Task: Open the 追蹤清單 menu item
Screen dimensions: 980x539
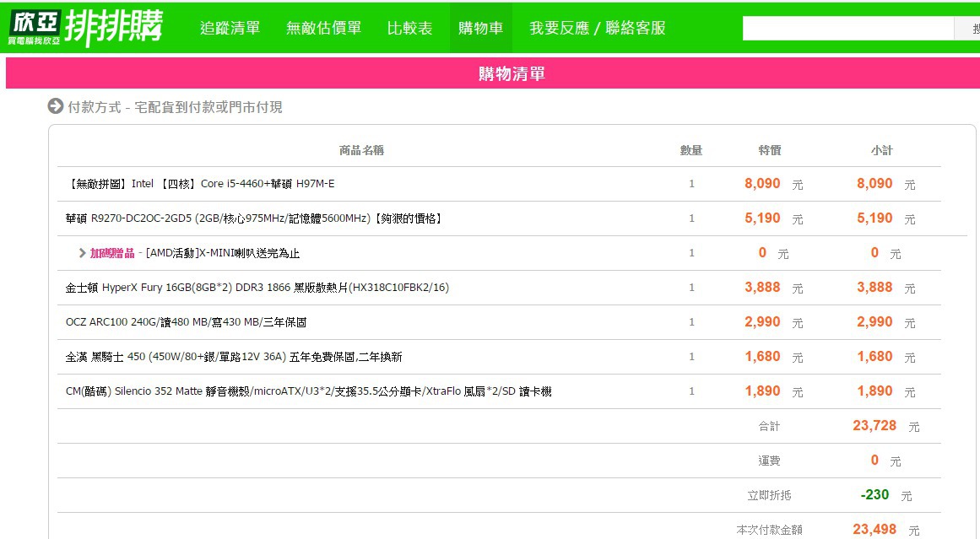Action: point(230,28)
